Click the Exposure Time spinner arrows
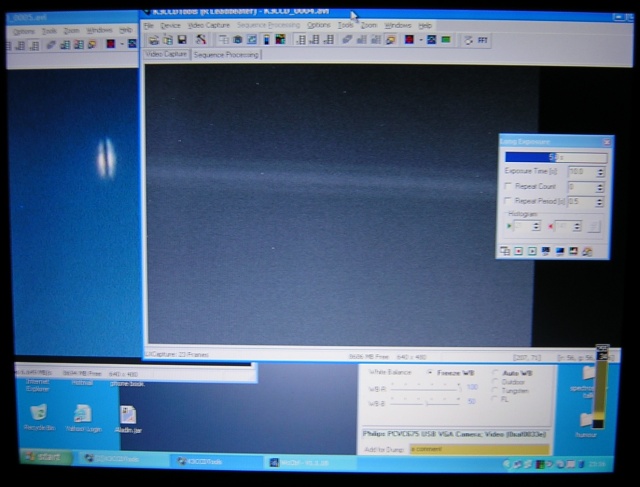The image size is (640, 487). click(600, 172)
